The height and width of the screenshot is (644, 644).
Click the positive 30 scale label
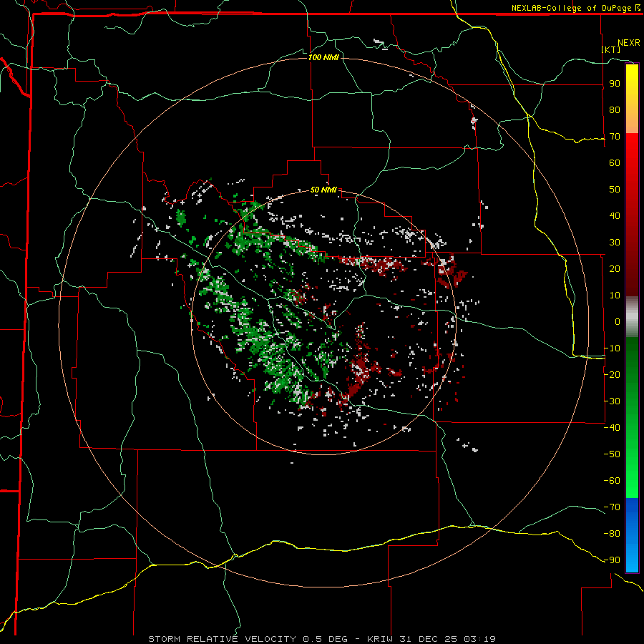pyautogui.click(x=615, y=243)
